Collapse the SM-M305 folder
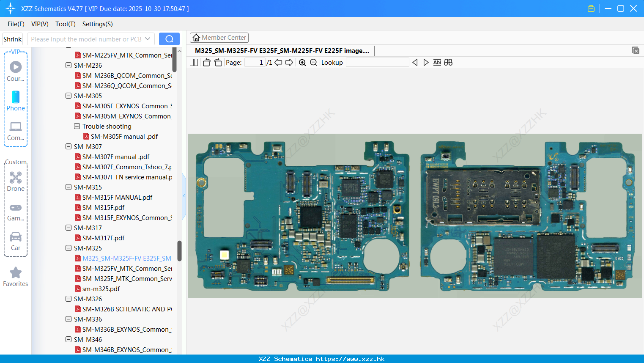Screen dimensions: 644x363 69,96
